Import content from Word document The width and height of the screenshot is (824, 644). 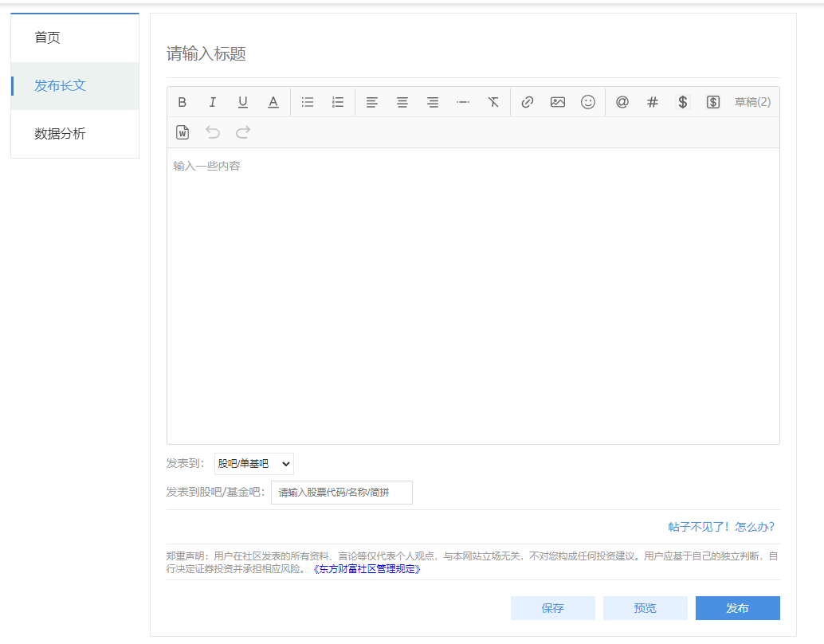click(x=182, y=132)
